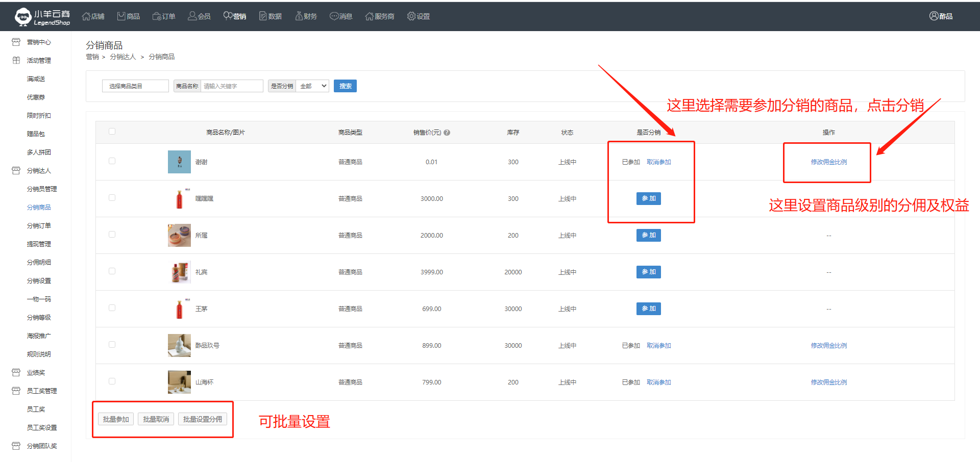Open the 选择商品类目 category selector
The image size is (980, 462).
point(135,86)
